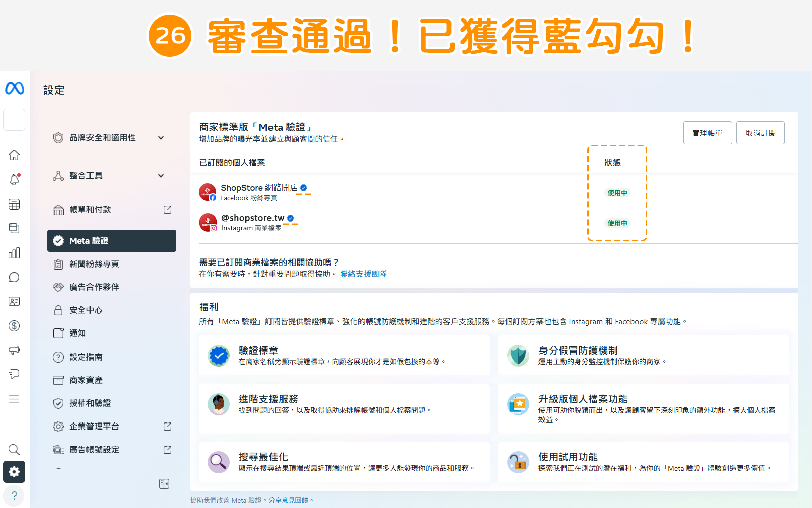Click ShopStore 網路開店 profile name
Viewport: 812px width, 508px height.
coord(259,188)
